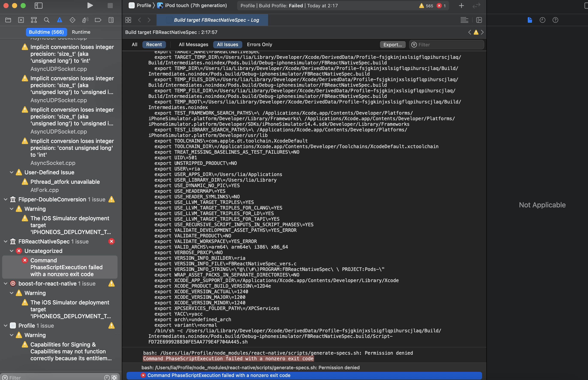Toggle the left navigator sidebar
The height and width of the screenshot is (380, 588).
point(38,5)
